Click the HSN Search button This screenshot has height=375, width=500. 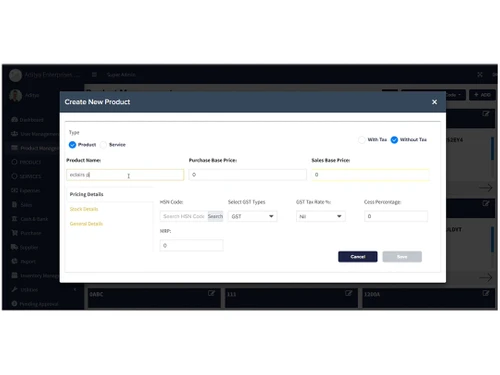coord(215,216)
